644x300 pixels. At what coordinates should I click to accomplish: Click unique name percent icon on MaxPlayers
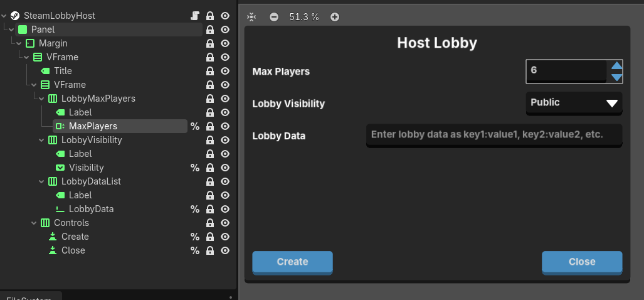[x=195, y=126]
